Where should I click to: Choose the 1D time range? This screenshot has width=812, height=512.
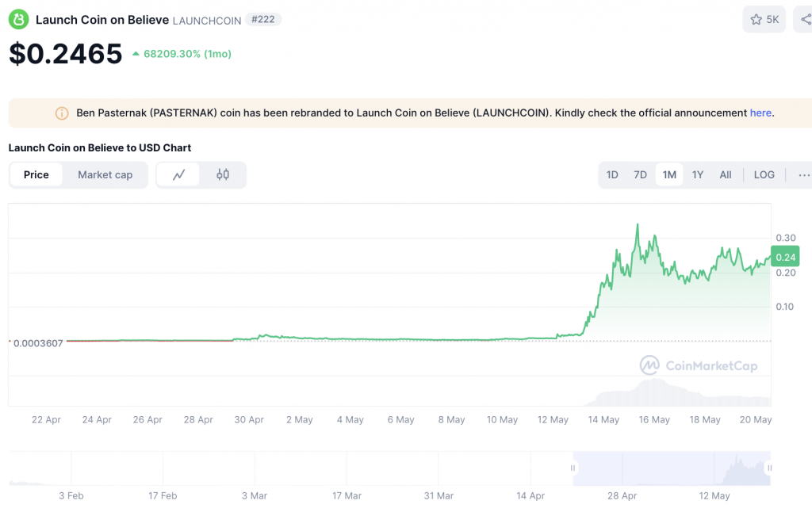(x=612, y=175)
